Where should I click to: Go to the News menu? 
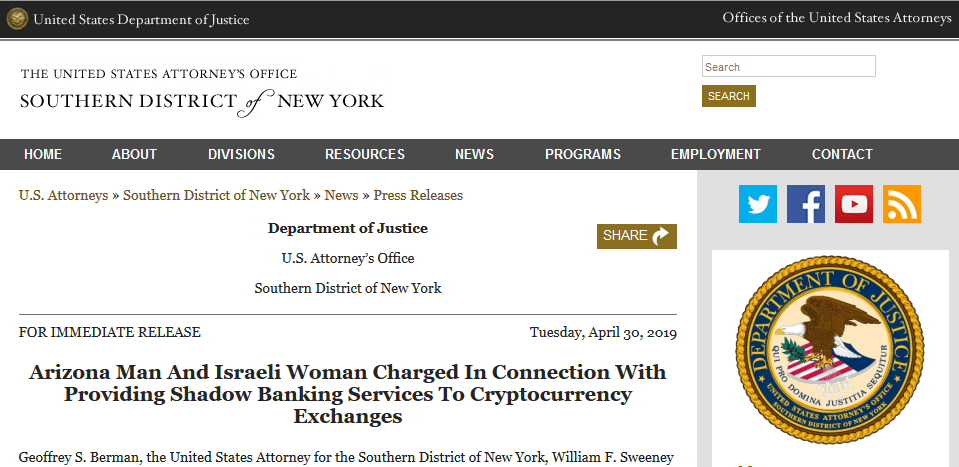(x=474, y=154)
